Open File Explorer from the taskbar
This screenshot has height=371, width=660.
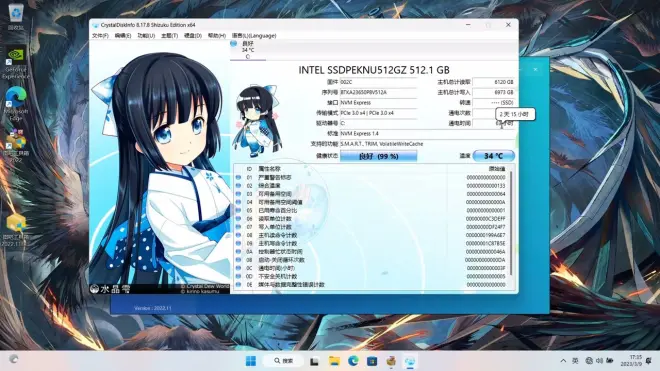(334, 361)
